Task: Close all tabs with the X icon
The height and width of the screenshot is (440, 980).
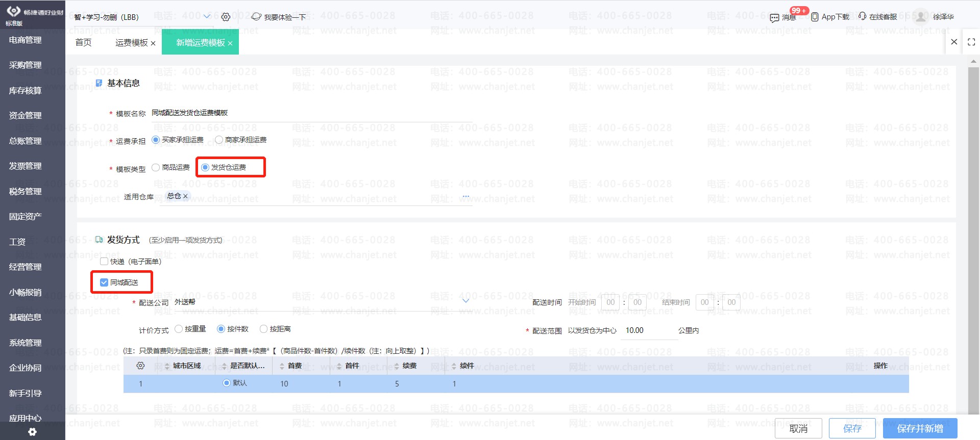Action: [954, 42]
